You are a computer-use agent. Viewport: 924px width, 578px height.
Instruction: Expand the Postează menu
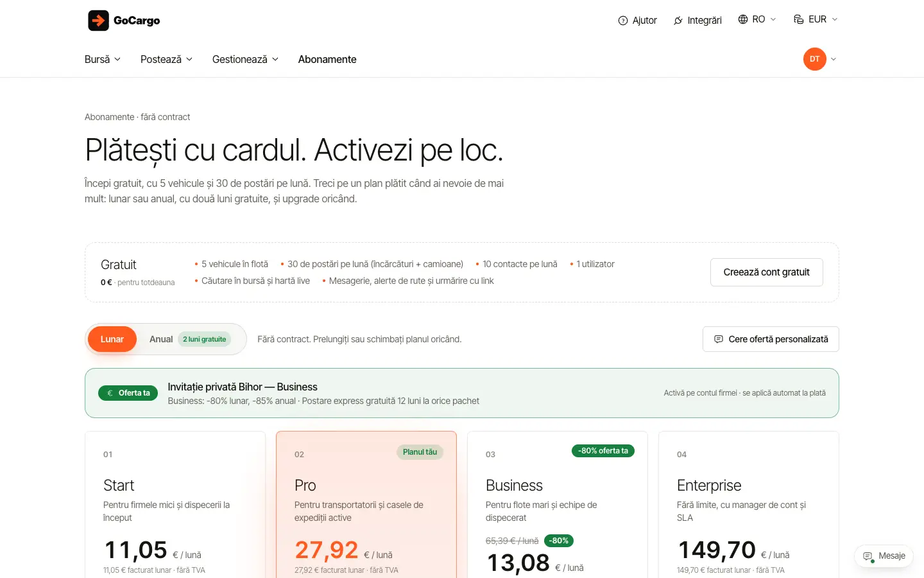(167, 59)
